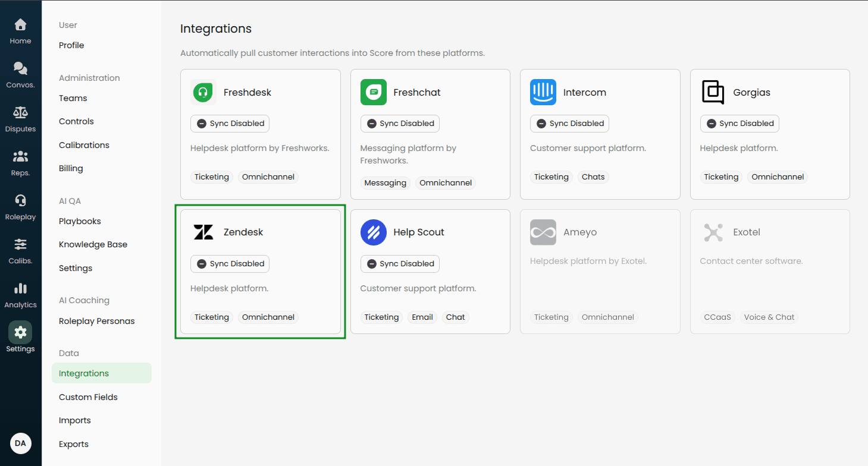Click the Zendesk logo icon

pyautogui.click(x=203, y=232)
